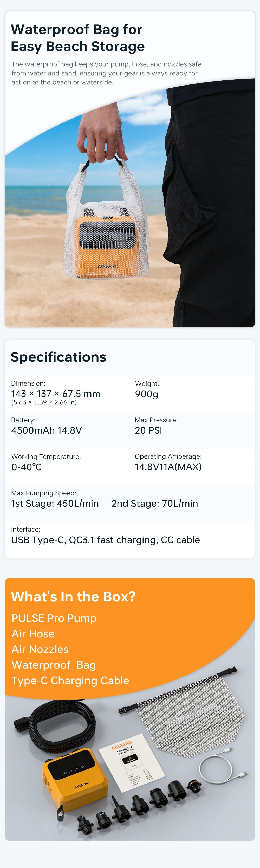Click the "What's In the Box?" heading
This screenshot has height=868, width=260.
73,596
